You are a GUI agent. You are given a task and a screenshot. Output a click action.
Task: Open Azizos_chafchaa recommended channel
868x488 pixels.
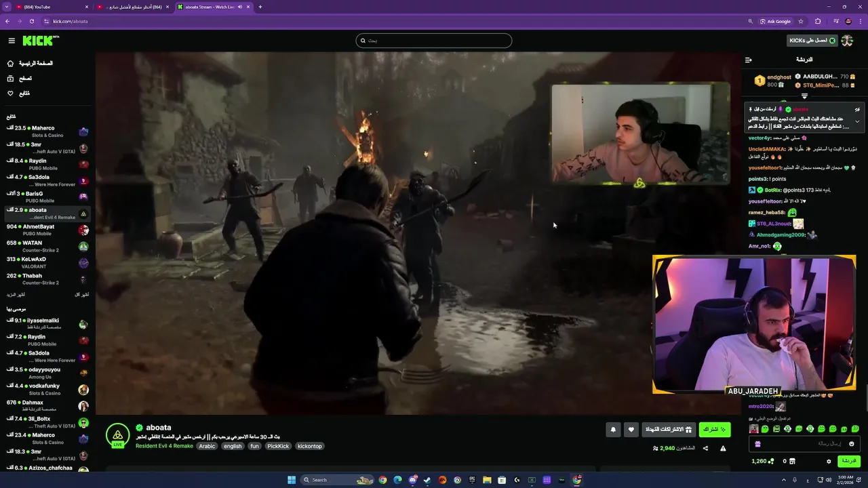(47, 468)
